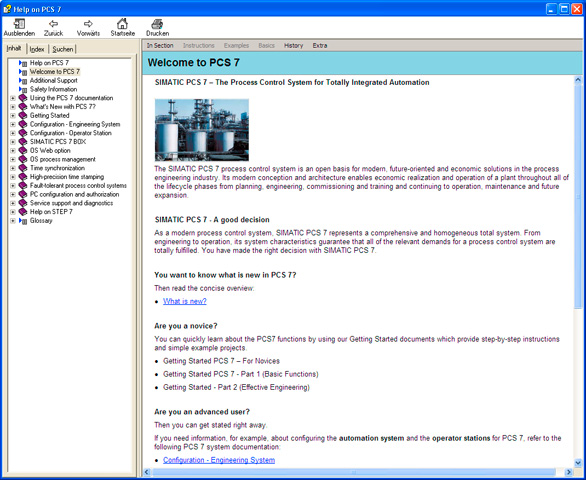586x480 pixels.
Task: Click the Ausblenden hide-pane toolbar icon
Action: [19, 24]
